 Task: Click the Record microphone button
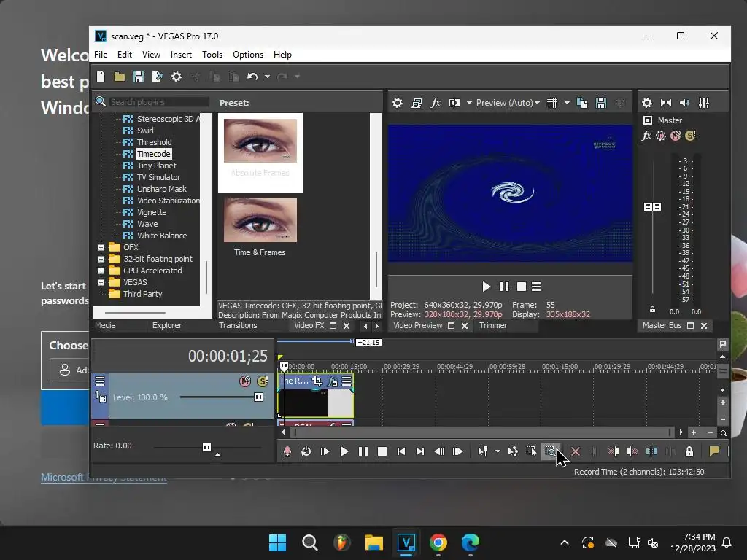287,451
